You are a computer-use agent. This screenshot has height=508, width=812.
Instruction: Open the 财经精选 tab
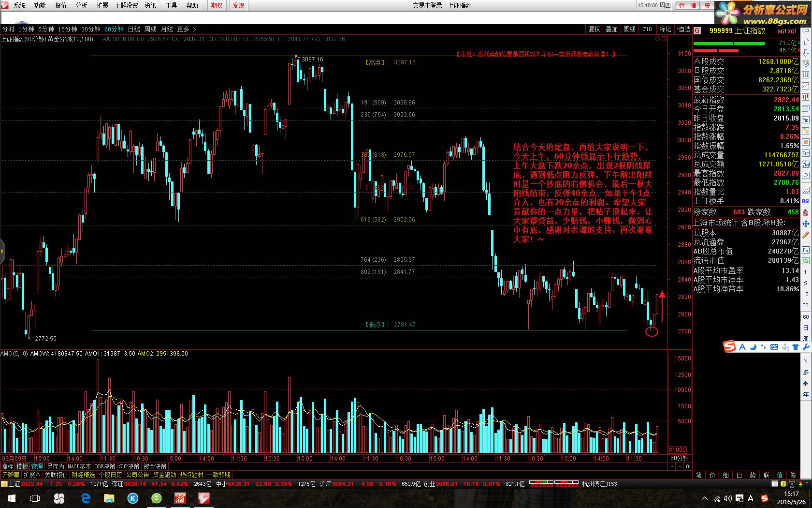tap(83, 475)
